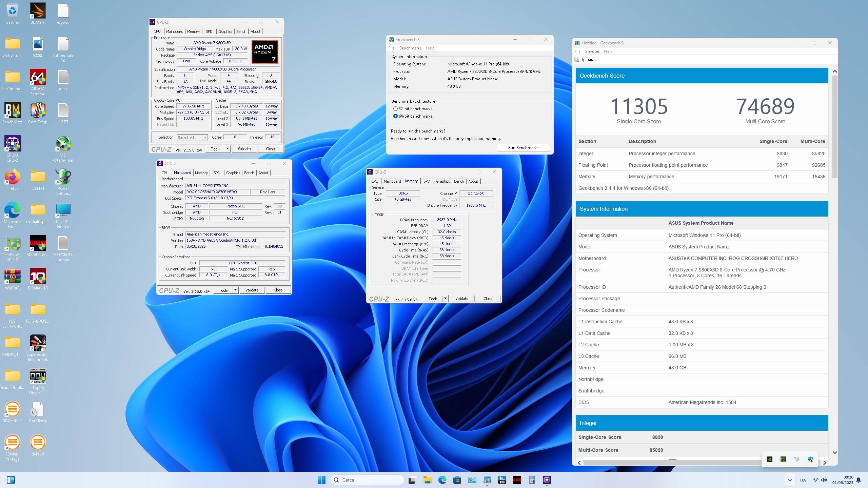Click the jet fighter icon in tray overflow
The height and width of the screenshot is (488, 868).
(x=797, y=459)
